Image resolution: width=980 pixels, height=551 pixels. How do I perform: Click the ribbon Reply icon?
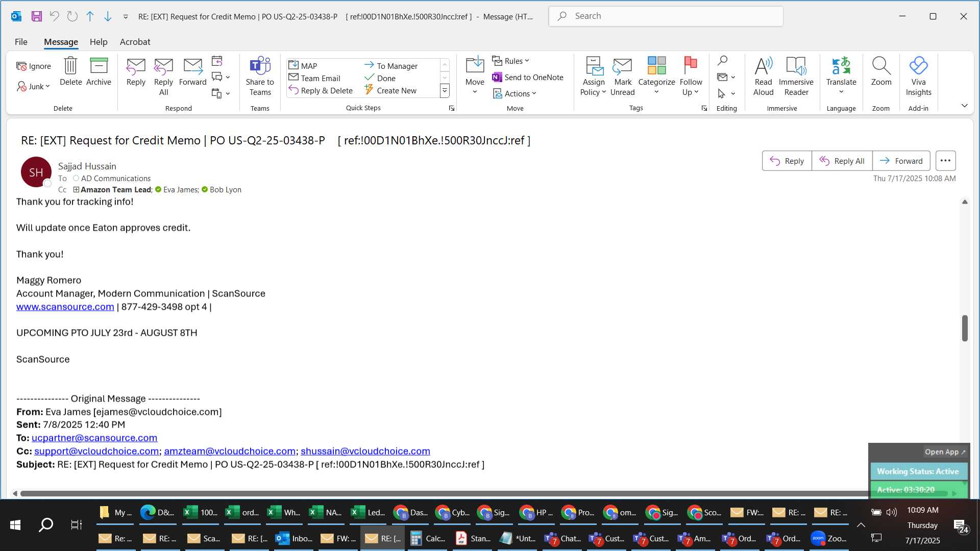tap(136, 71)
